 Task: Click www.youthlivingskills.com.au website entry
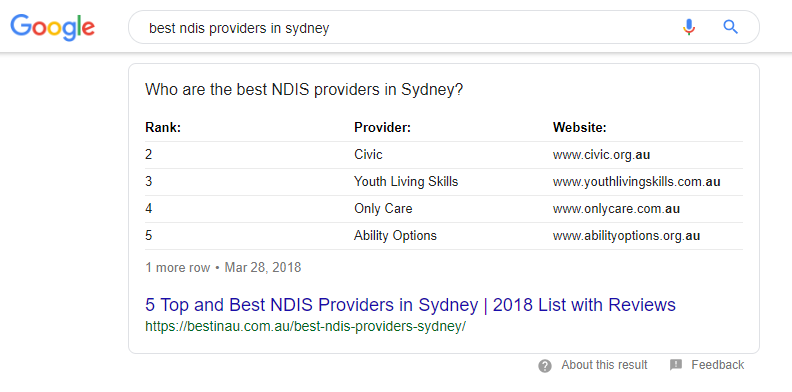pyautogui.click(x=636, y=182)
